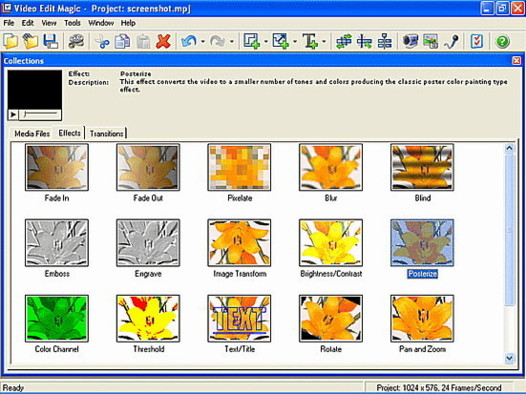Click the split clip toolbar icon
The width and height of the screenshot is (526, 394).
364,42
